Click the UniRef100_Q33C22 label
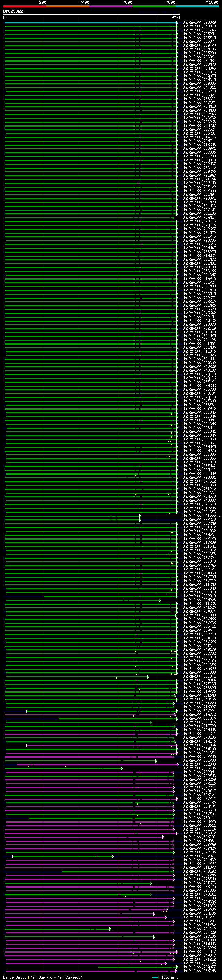 [199, 99]
